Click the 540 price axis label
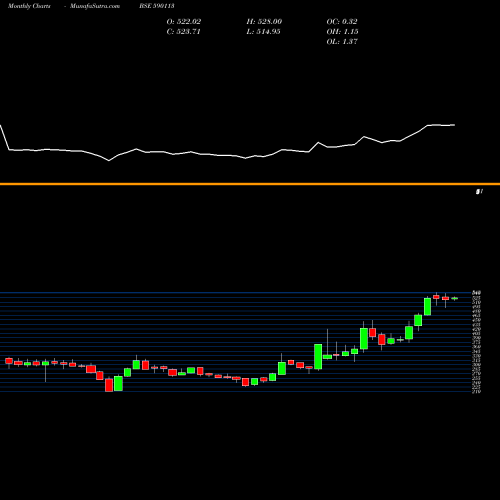The width and height of the screenshot is (500, 500). coord(476,293)
